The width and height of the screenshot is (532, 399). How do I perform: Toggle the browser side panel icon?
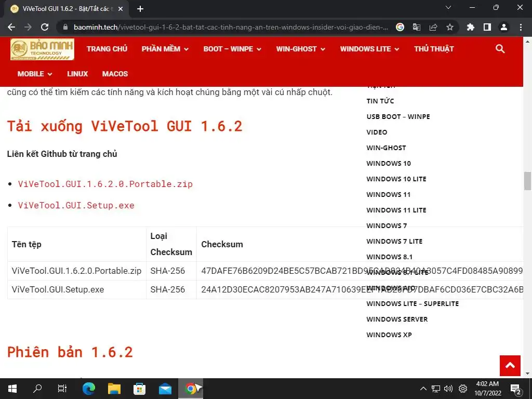(x=487, y=27)
